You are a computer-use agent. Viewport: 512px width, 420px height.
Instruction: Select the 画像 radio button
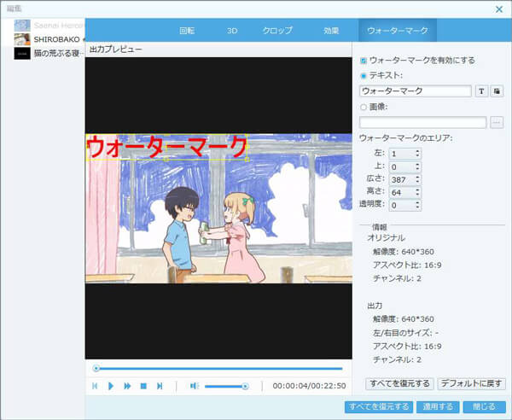[364, 107]
